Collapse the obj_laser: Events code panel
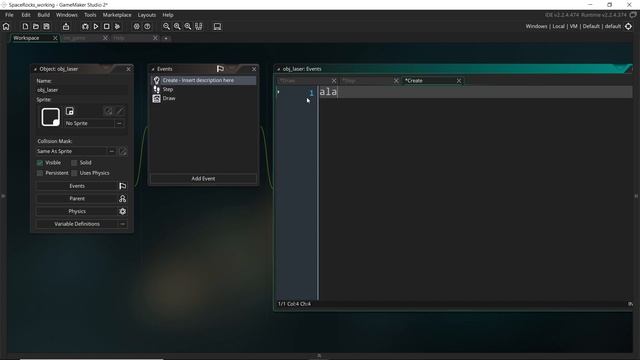 278,69
